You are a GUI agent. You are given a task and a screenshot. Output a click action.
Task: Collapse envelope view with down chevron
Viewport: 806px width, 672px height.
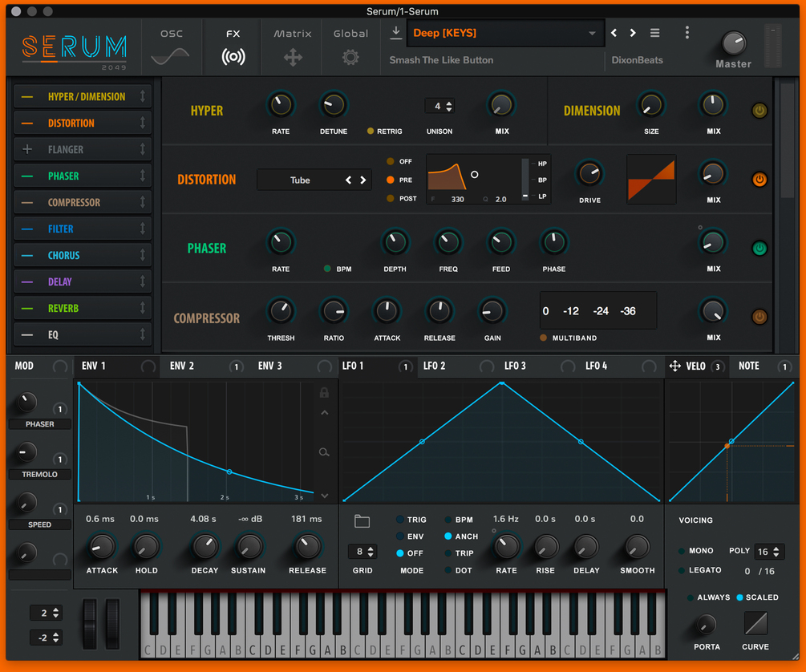tap(324, 496)
